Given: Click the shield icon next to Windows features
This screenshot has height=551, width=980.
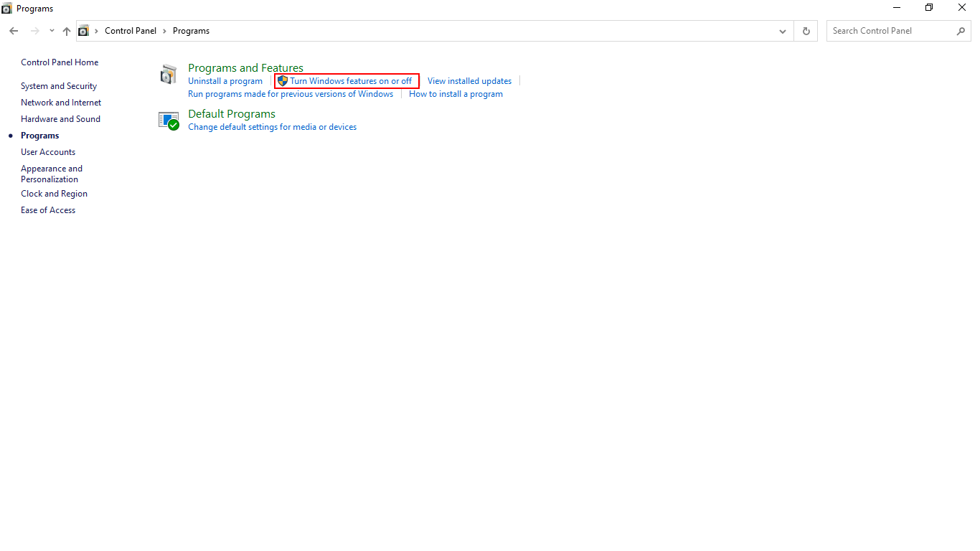Looking at the screenshot, I should point(283,81).
